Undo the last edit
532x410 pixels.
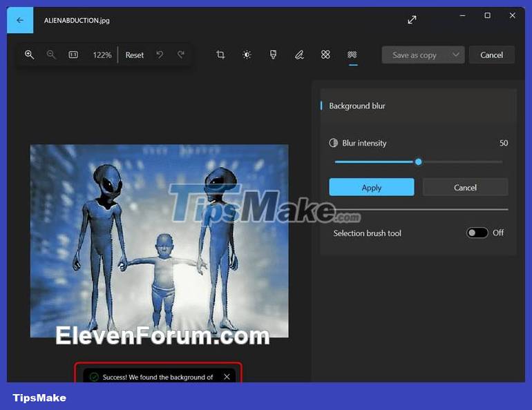[x=160, y=55]
